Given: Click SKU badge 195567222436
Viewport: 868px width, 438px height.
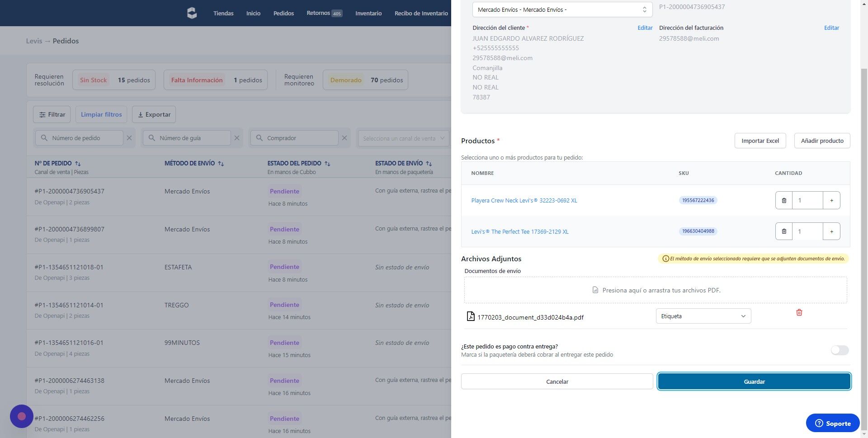Looking at the screenshot, I should tap(698, 200).
